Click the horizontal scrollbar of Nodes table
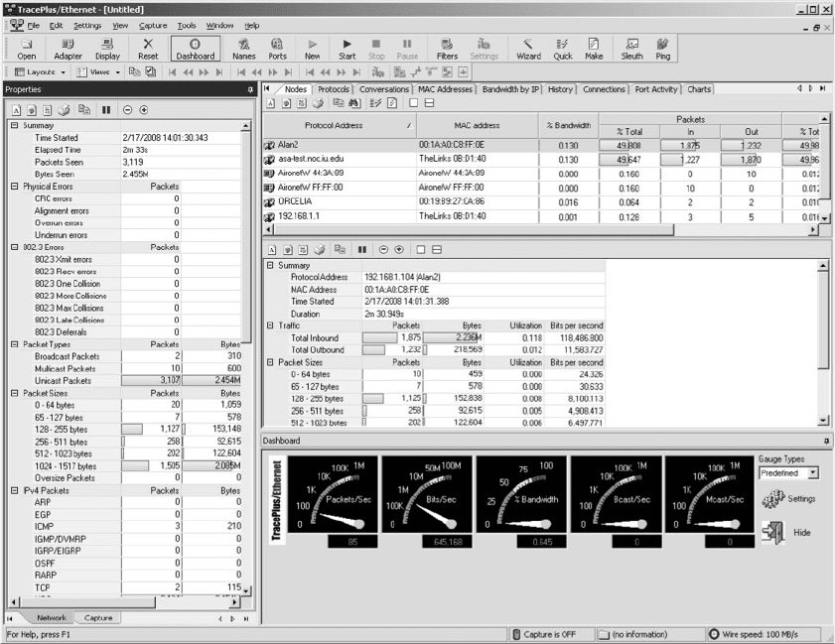The width and height of the screenshot is (835, 644). [541, 230]
